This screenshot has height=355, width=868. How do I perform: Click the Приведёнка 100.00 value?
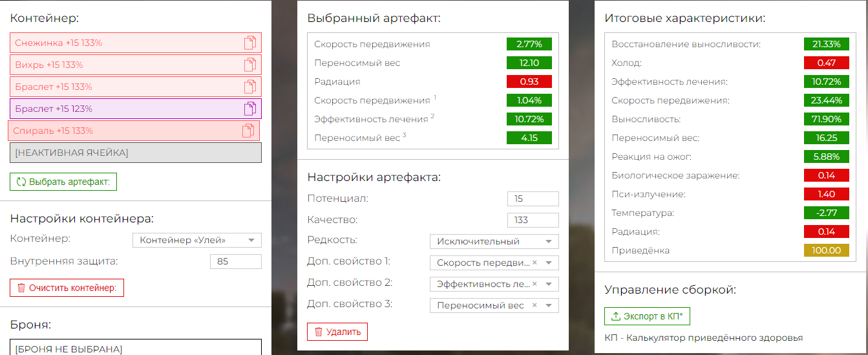[x=827, y=250]
